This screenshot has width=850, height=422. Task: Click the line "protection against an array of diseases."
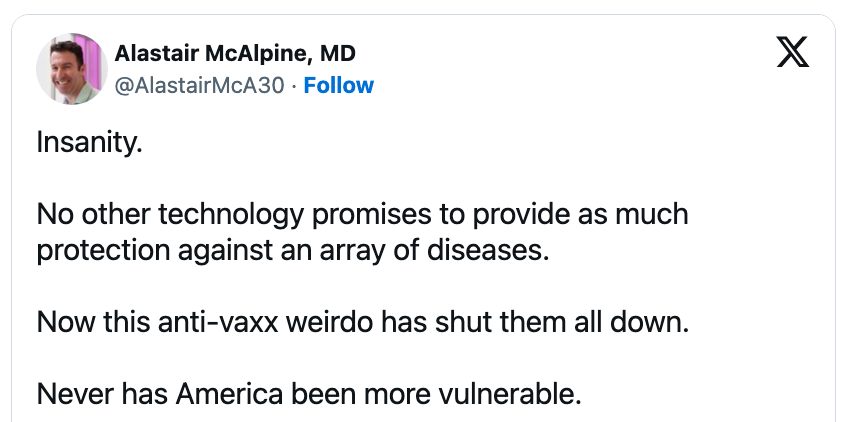tap(293, 249)
